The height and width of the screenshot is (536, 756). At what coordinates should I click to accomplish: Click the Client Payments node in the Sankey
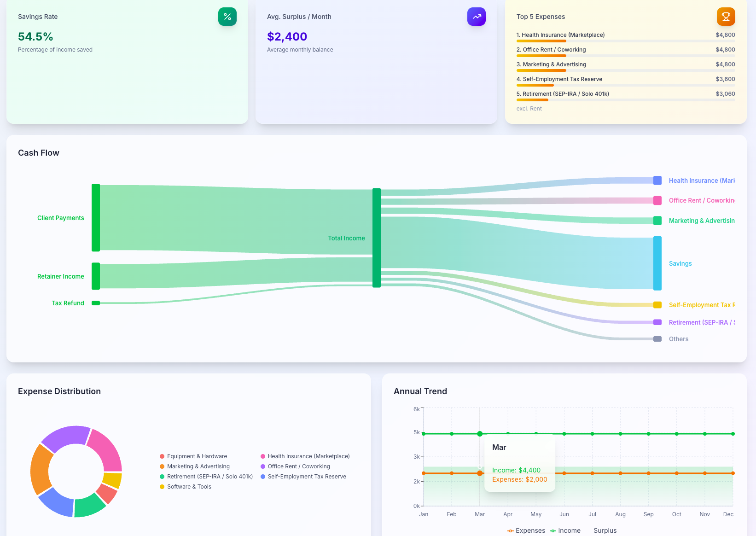pyautogui.click(x=95, y=217)
